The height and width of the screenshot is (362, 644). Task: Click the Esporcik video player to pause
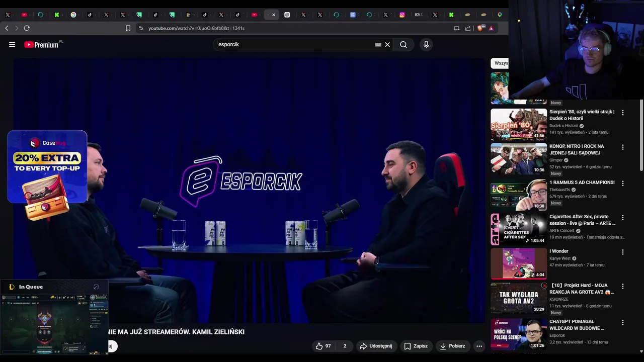coord(249,191)
